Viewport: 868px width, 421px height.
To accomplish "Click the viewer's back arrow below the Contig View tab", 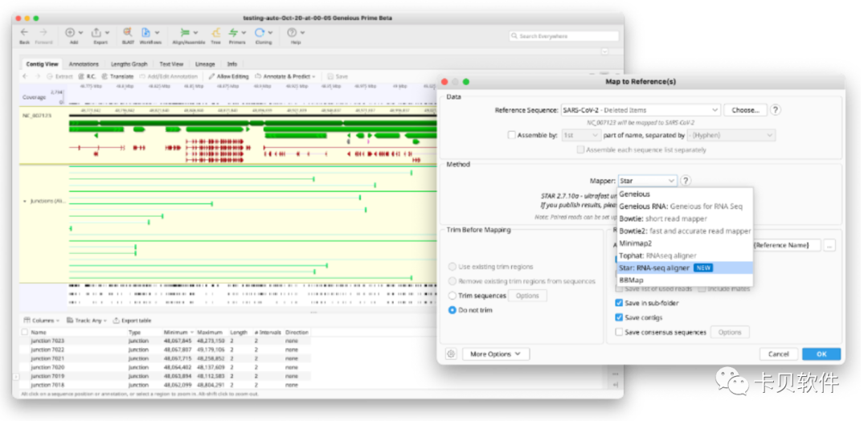I will point(25,76).
